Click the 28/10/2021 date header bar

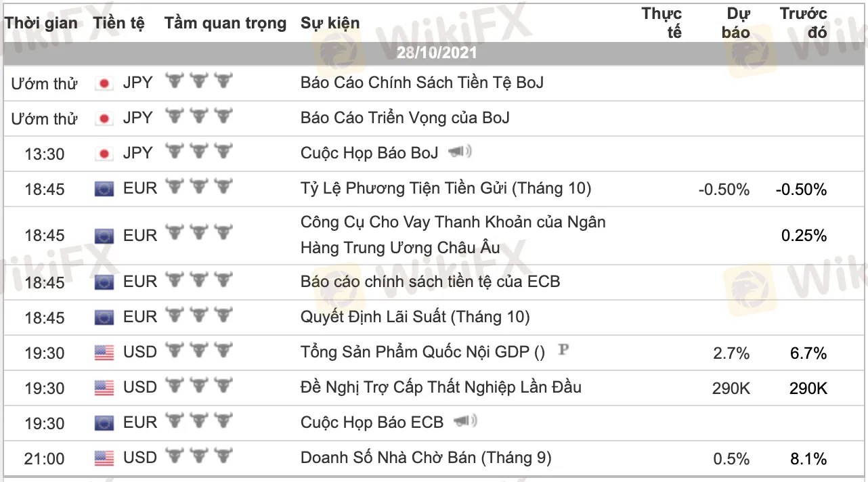coord(436,53)
